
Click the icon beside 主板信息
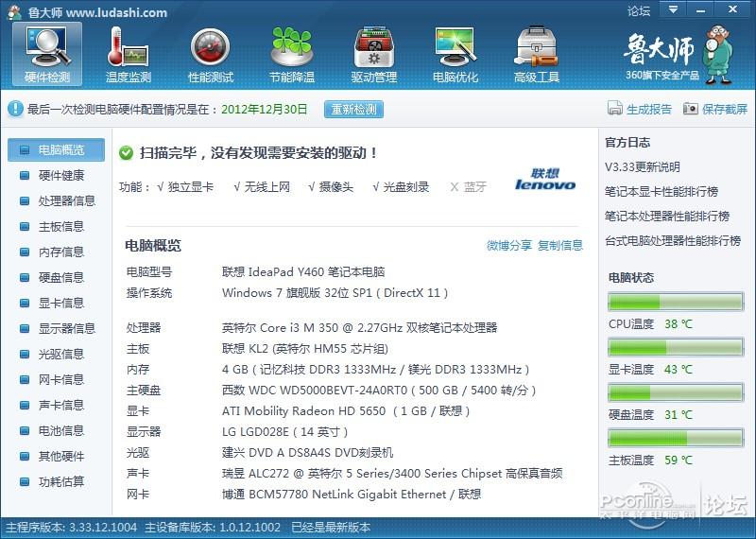click(25, 226)
